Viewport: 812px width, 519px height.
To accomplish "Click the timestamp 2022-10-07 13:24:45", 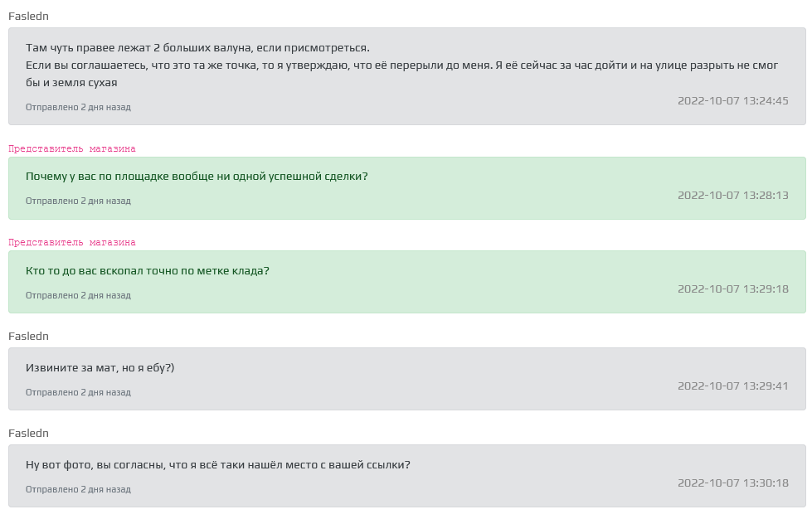I will coord(732,100).
